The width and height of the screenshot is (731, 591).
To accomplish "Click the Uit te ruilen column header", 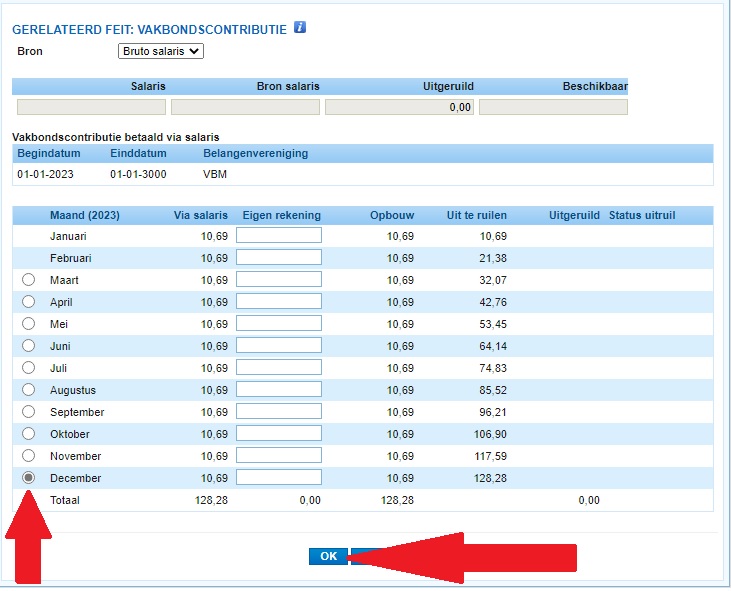I will click(x=476, y=215).
